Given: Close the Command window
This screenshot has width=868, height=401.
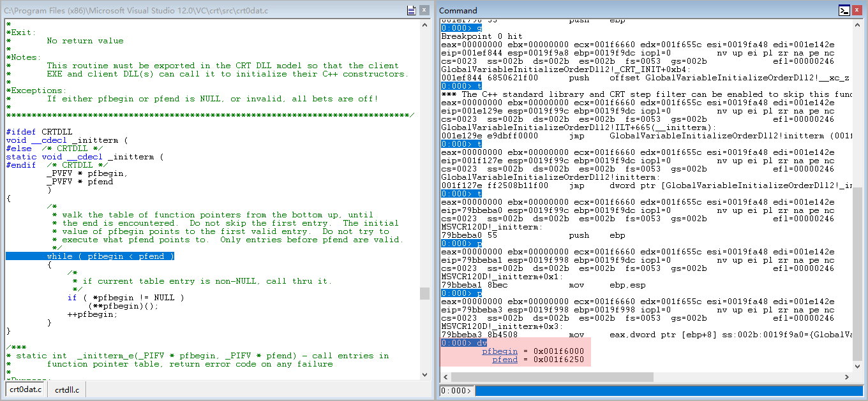Looking at the screenshot, I should 857,10.
